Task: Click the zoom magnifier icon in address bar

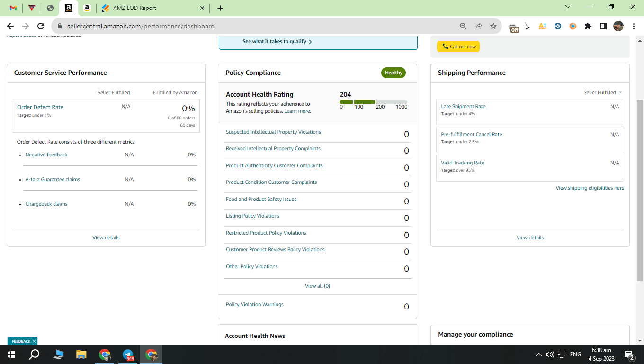Action: coord(463,26)
